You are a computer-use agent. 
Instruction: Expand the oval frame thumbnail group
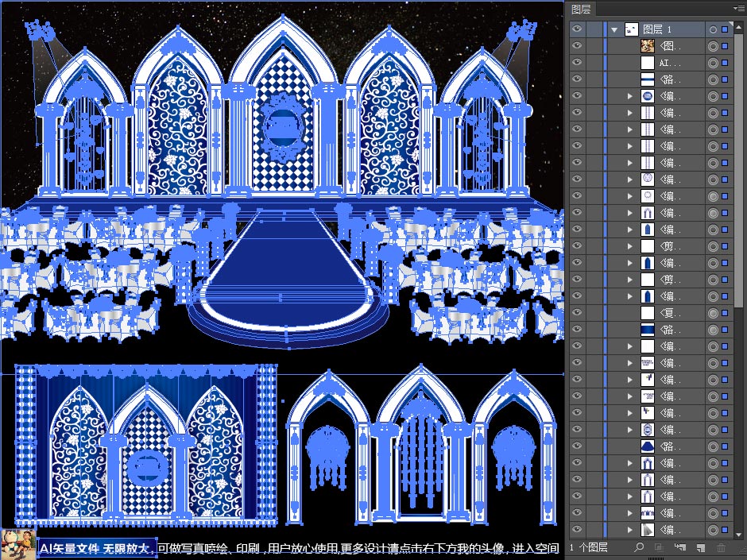tap(630, 430)
